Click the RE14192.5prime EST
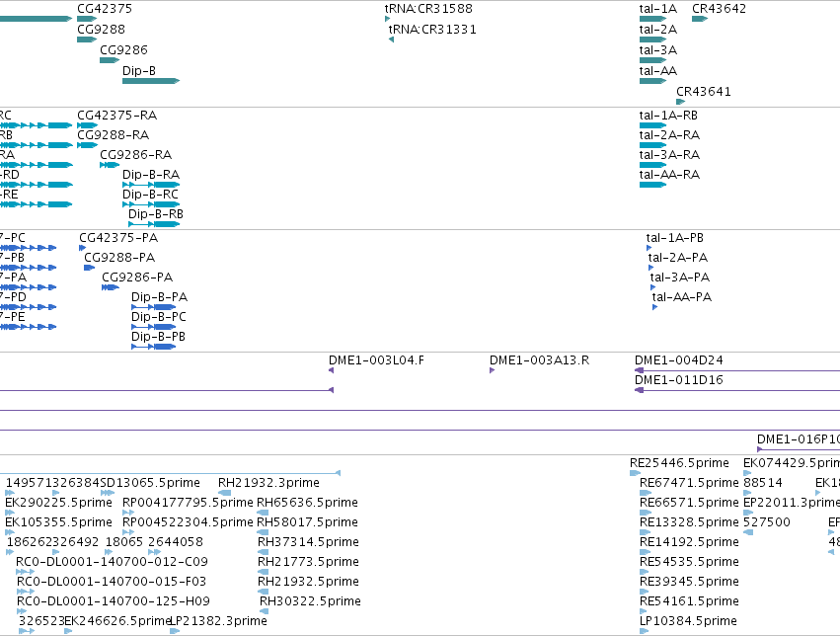Screen dimensions: 840x636 (x=646, y=552)
